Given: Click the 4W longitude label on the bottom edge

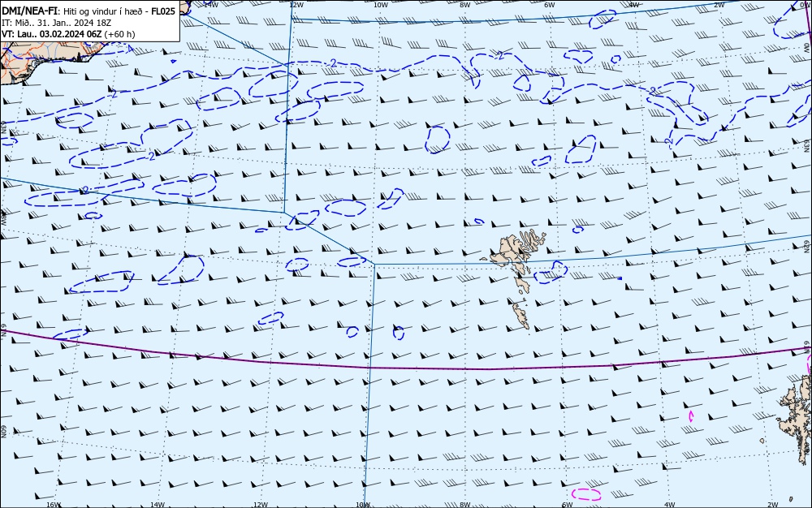Looking at the screenshot, I should [x=669, y=505].
